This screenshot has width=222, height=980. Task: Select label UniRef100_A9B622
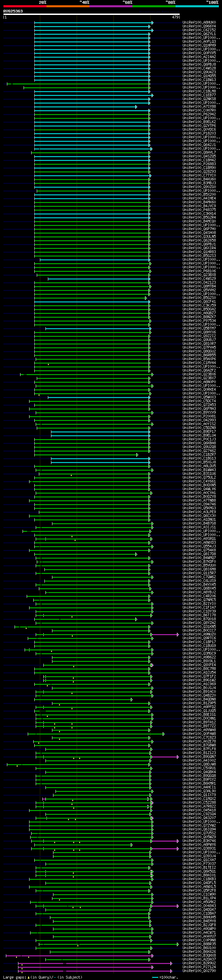click(199, 657)
